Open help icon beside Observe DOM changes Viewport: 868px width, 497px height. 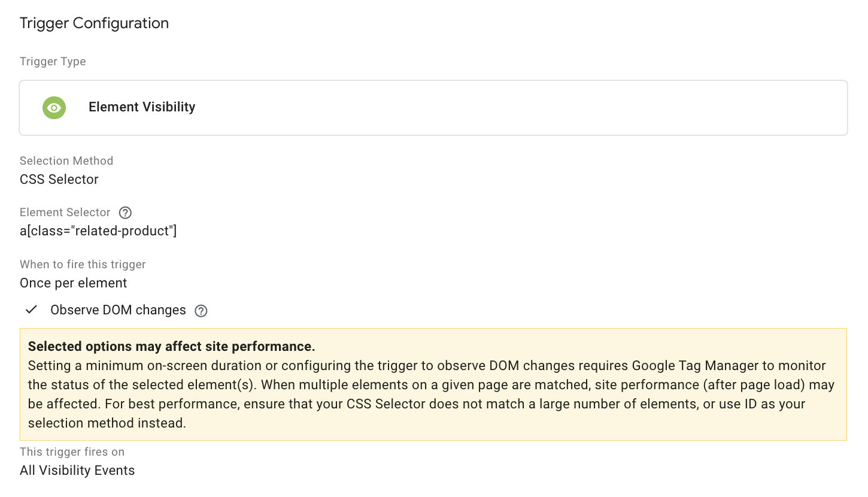[201, 311]
